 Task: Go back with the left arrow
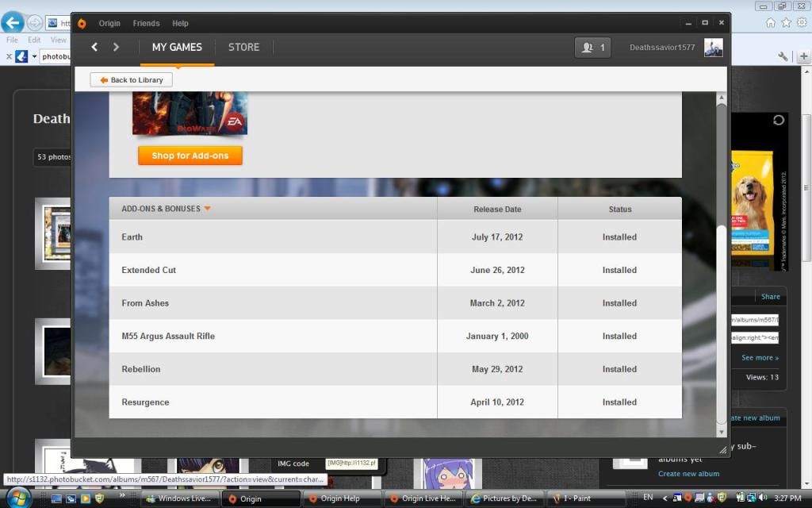[94, 48]
